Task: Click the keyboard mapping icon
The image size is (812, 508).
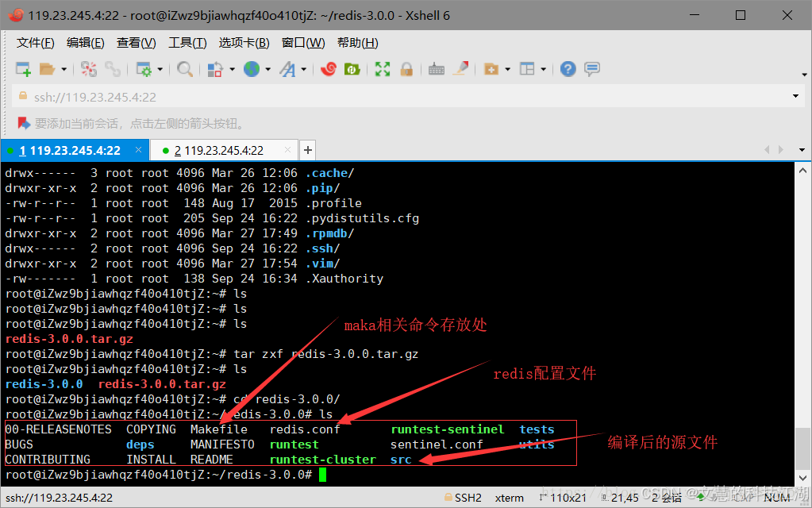Action: coord(437,69)
